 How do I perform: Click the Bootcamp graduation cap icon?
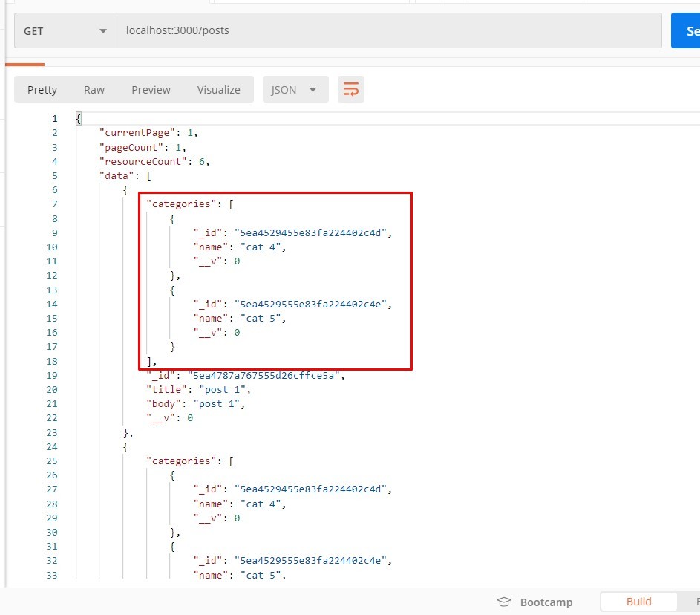click(504, 602)
